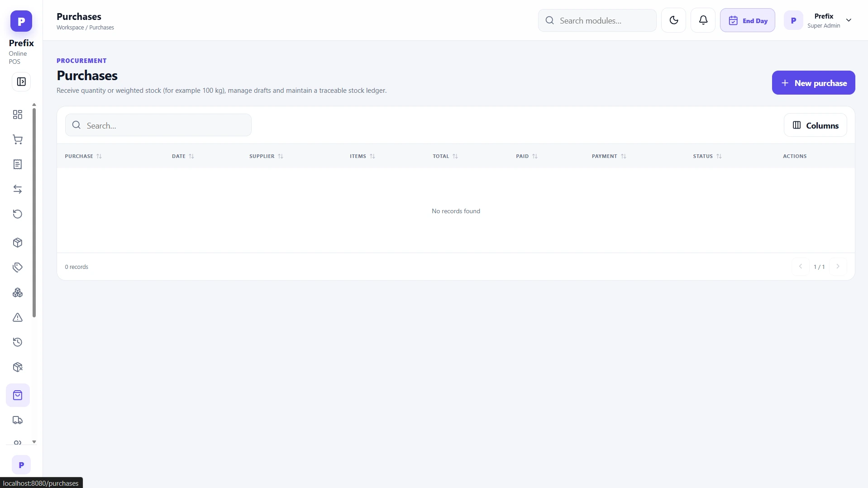Open the history clock icon in sidebar
The width and height of the screenshot is (868, 488).
[18, 342]
